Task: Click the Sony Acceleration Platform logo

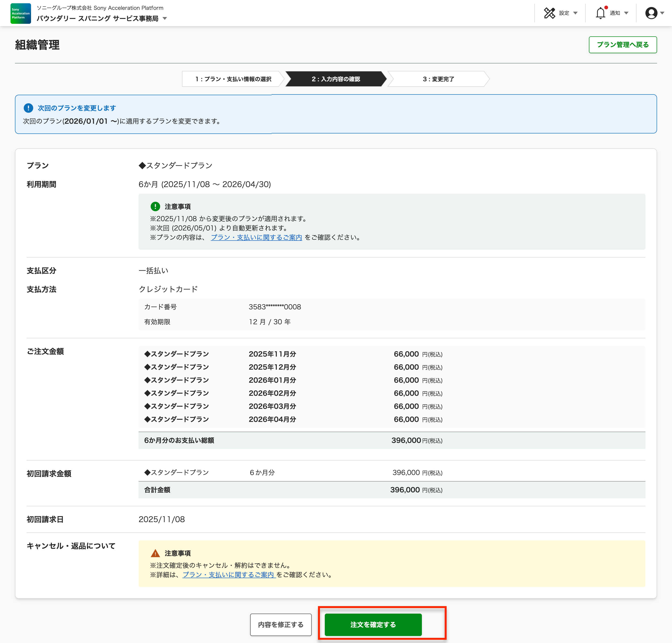Action: 21,13
